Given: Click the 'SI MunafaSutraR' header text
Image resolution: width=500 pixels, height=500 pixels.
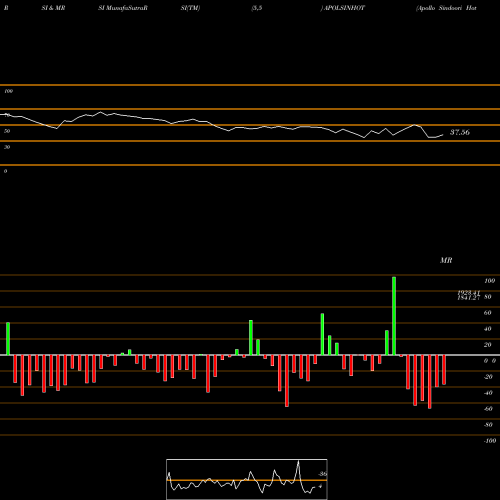Looking at the screenshot, I should coord(123,8).
